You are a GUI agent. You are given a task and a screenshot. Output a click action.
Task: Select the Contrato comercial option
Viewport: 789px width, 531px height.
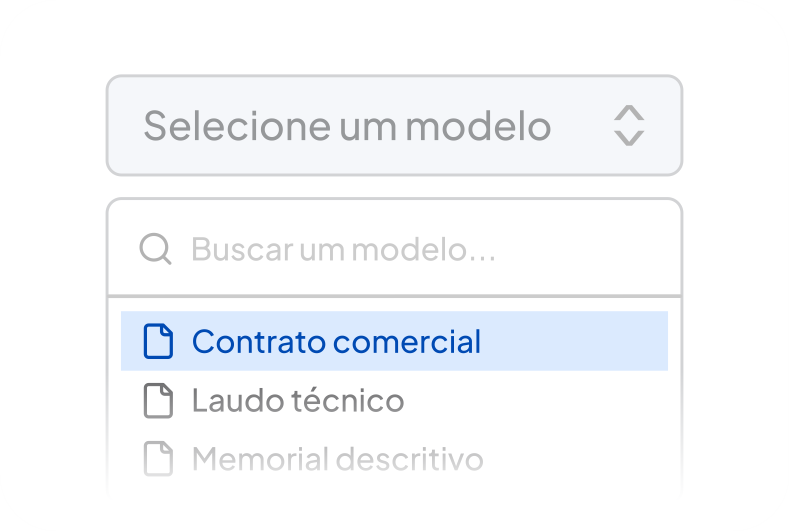click(394, 342)
